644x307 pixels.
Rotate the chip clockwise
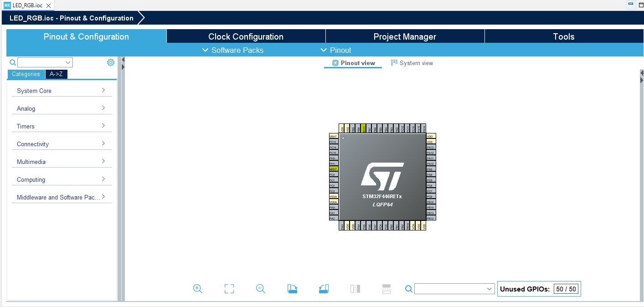point(292,288)
